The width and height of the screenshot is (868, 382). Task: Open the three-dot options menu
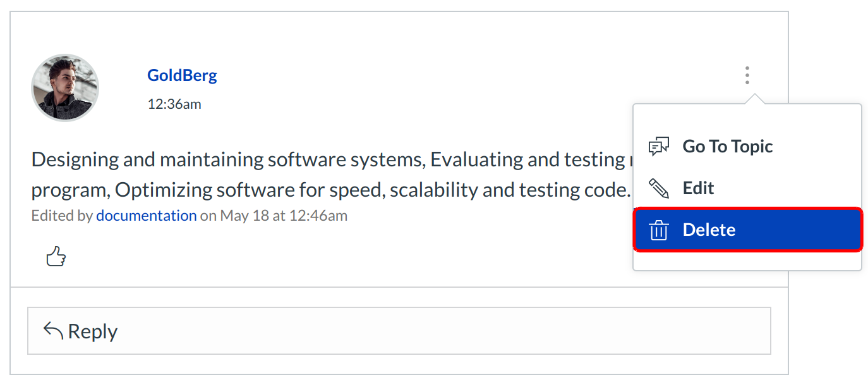pos(747,75)
